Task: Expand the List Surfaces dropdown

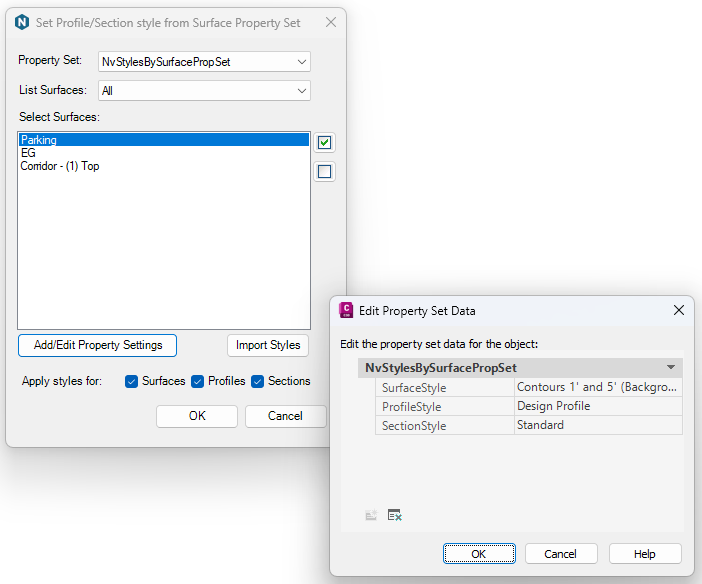Action: (x=205, y=91)
